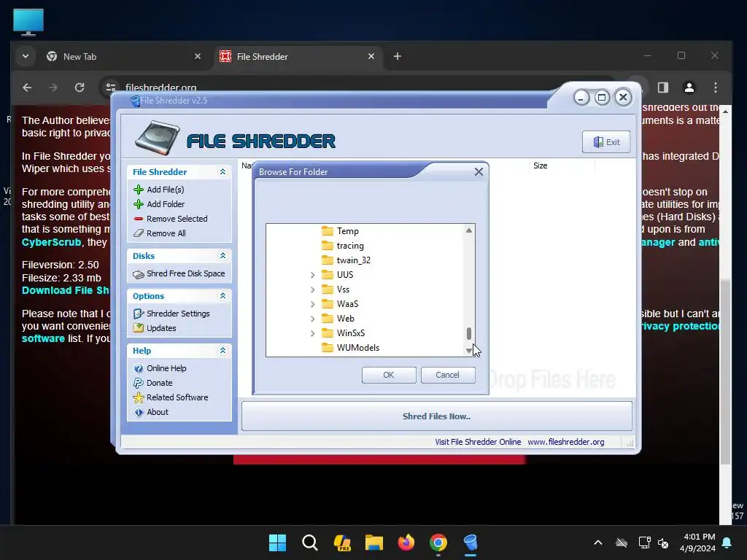Image resolution: width=747 pixels, height=560 pixels.
Task: Close the File Shredder browser tab
Action: click(371, 57)
